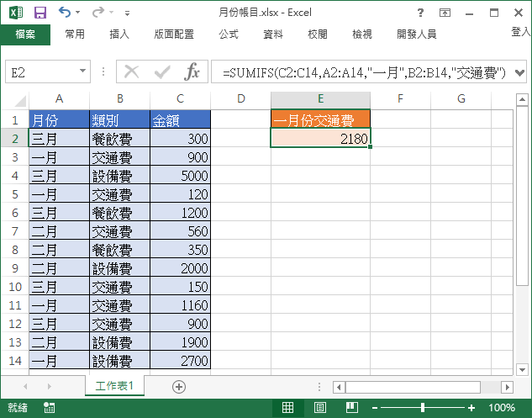
Task: Click the macro recording icon in status bar
Action: [50, 407]
